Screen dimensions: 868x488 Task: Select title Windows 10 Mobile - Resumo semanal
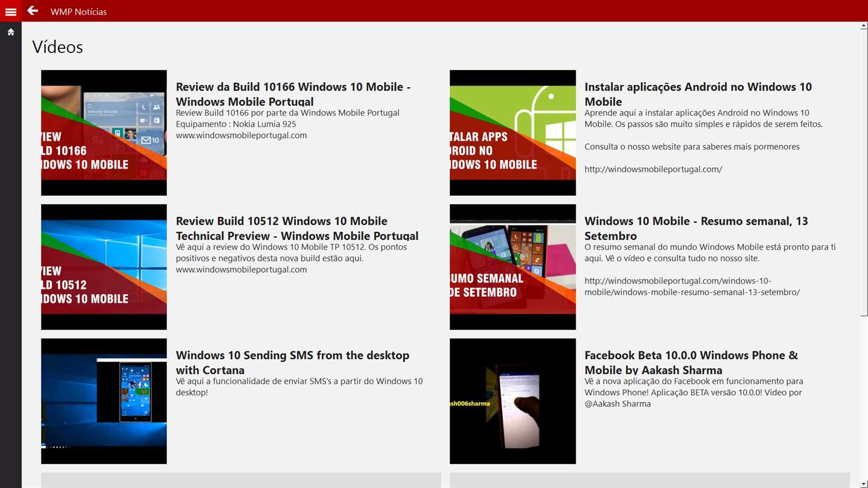point(696,228)
